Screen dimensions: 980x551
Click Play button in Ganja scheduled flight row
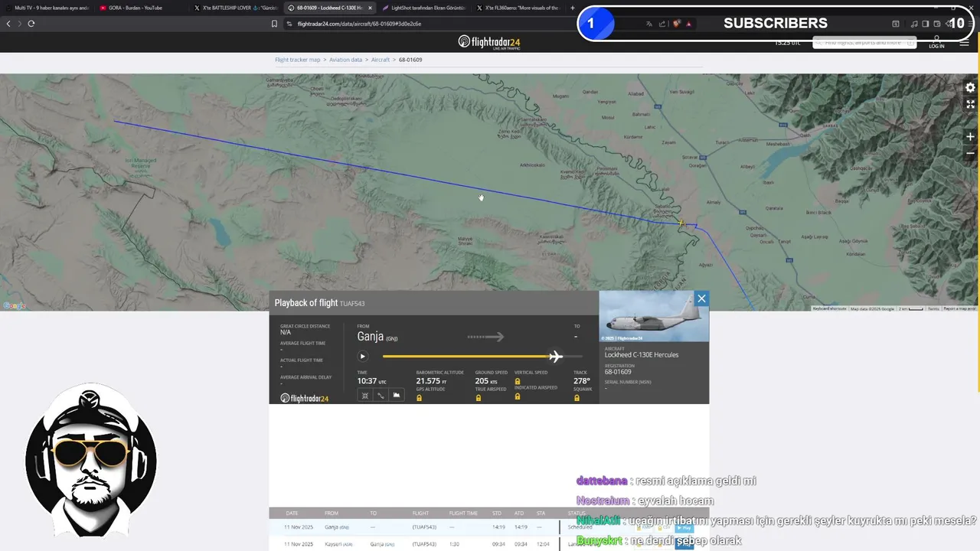point(684,528)
